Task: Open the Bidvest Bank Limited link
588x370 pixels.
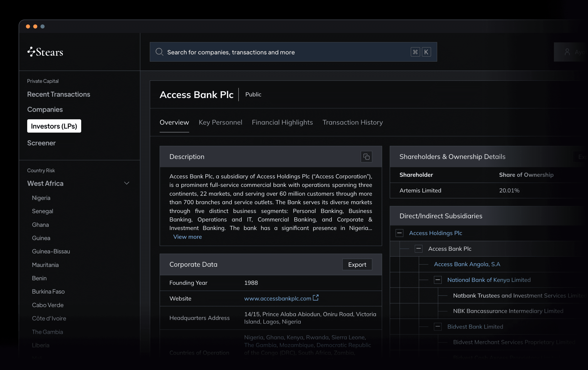Action: (x=475, y=327)
